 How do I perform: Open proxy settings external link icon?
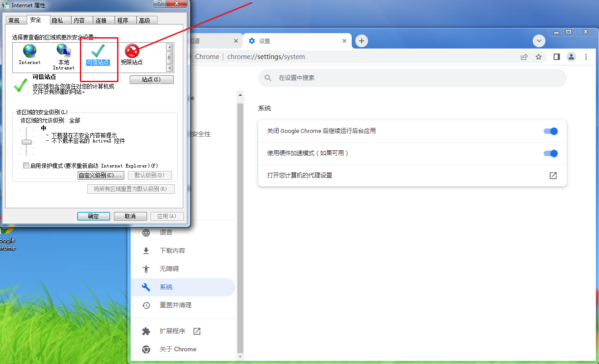point(553,176)
